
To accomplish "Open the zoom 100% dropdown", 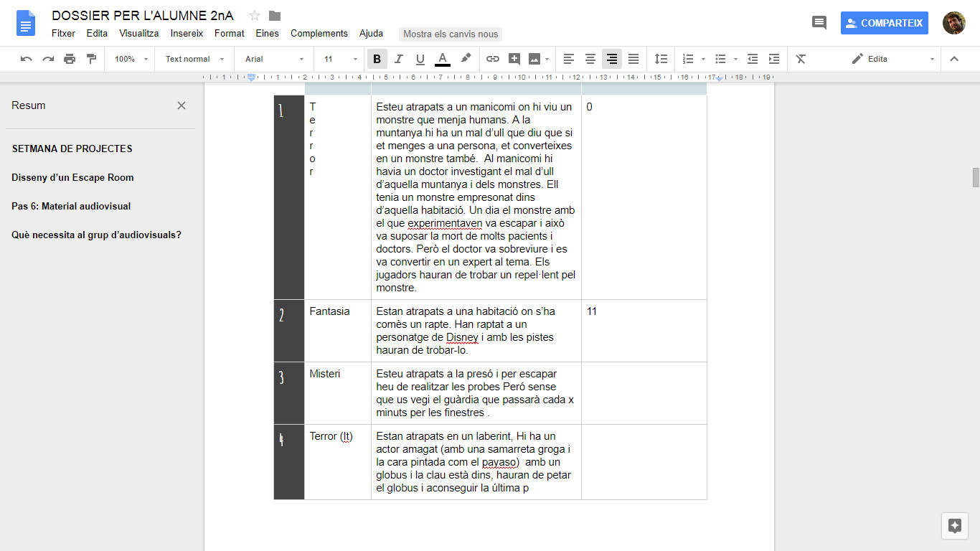I will click(x=131, y=59).
